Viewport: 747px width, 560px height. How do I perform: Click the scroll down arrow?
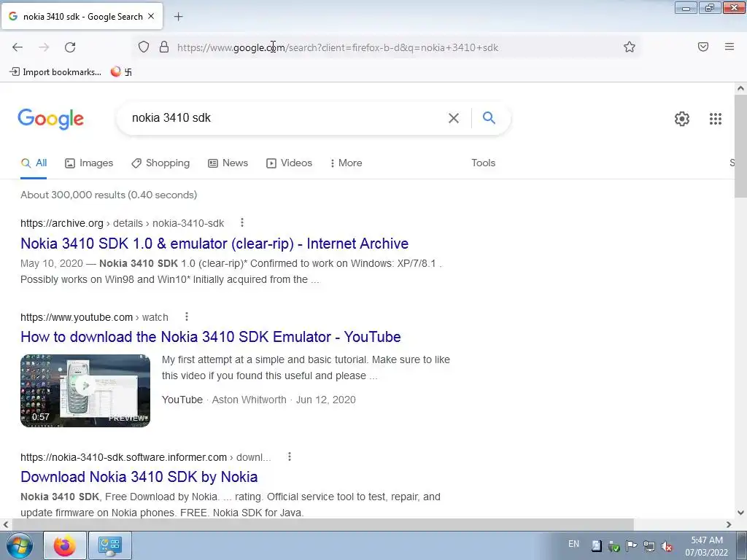(740, 513)
